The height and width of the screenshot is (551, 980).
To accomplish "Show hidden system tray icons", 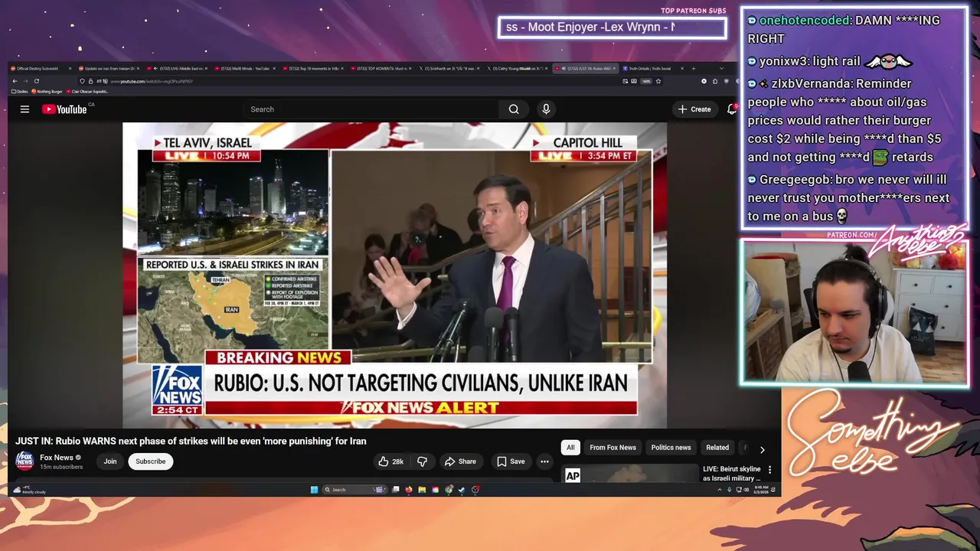I will pos(720,490).
